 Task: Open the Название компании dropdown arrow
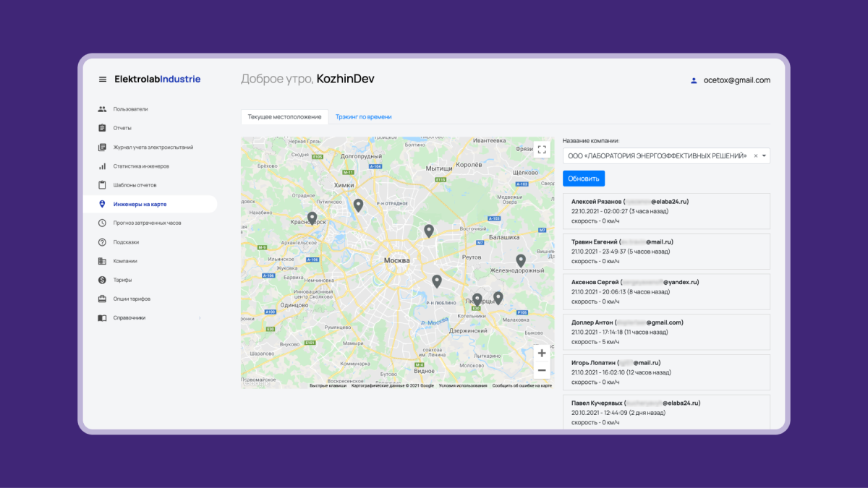(764, 155)
